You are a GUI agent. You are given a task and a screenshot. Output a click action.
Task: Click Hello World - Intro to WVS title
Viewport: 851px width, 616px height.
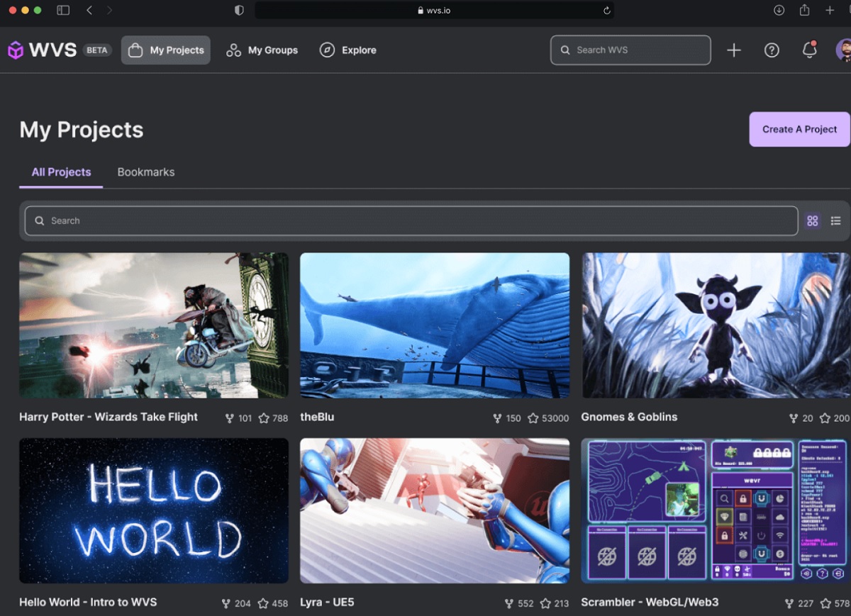pyautogui.click(x=88, y=602)
